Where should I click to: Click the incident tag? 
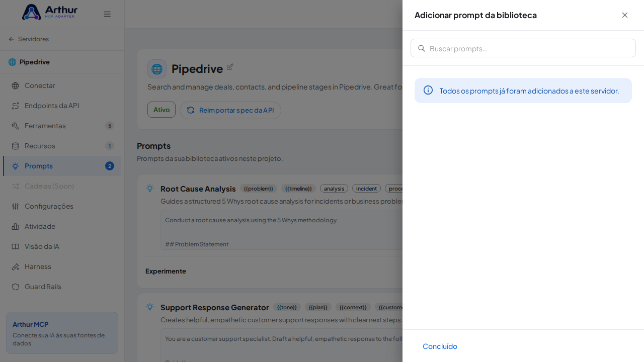point(366,189)
